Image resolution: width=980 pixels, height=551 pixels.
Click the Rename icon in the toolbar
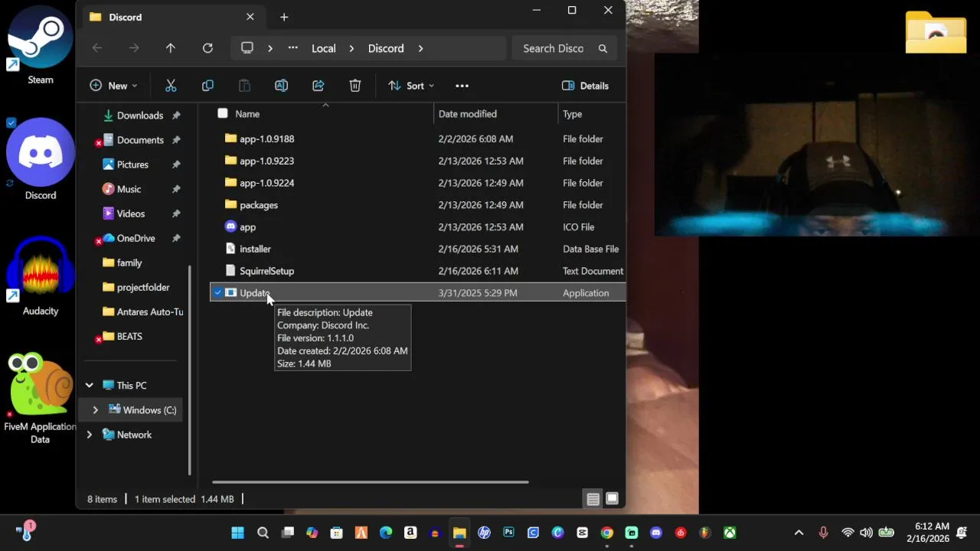281,86
